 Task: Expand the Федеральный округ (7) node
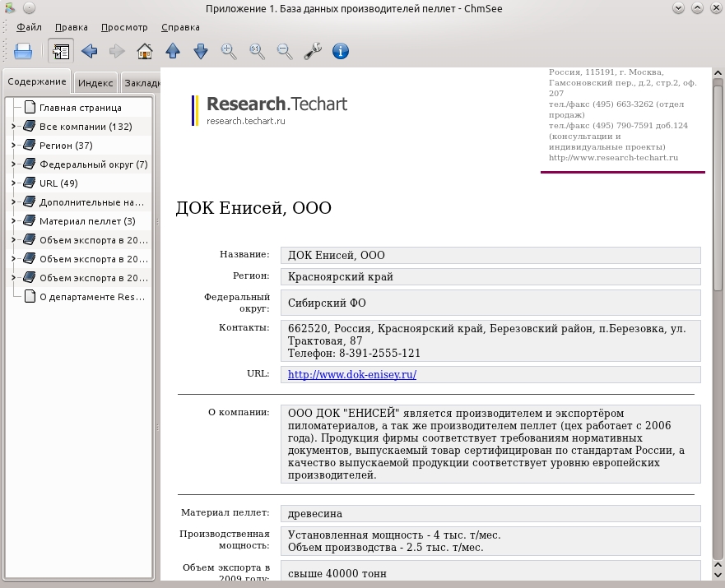[x=13, y=164]
